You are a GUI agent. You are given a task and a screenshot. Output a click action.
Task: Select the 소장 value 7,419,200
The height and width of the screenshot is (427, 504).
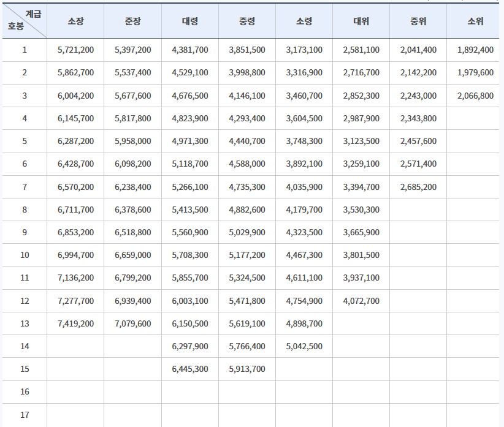point(76,323)
